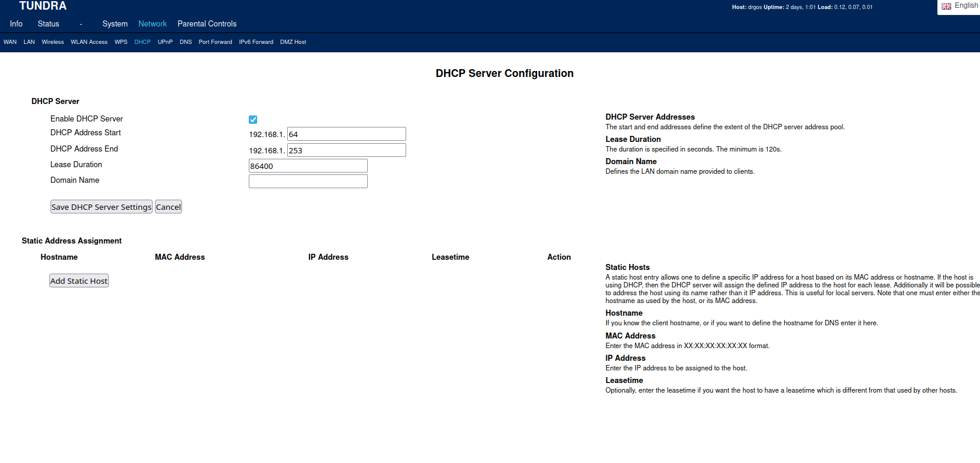Click the DHCP Server Addresses help heading
Viewport: 980px width, 463px height.
650,117
